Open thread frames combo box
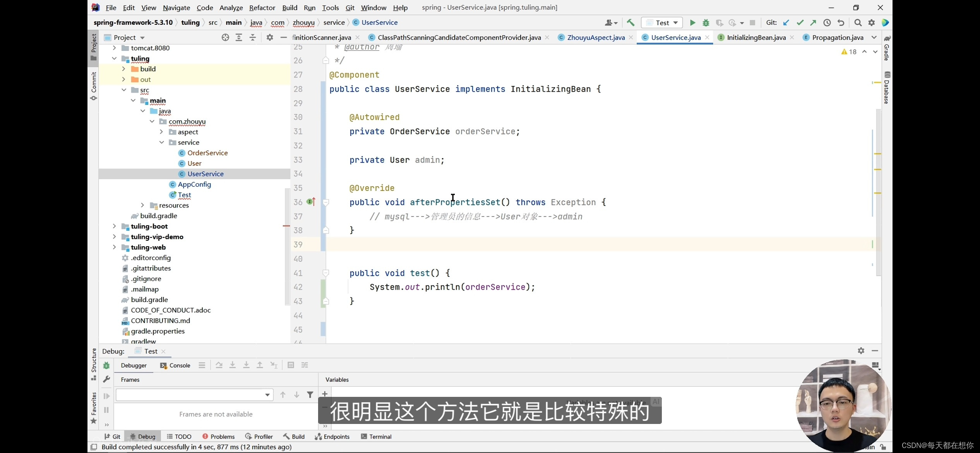This screenshot has width=980, height=453. 195,395
